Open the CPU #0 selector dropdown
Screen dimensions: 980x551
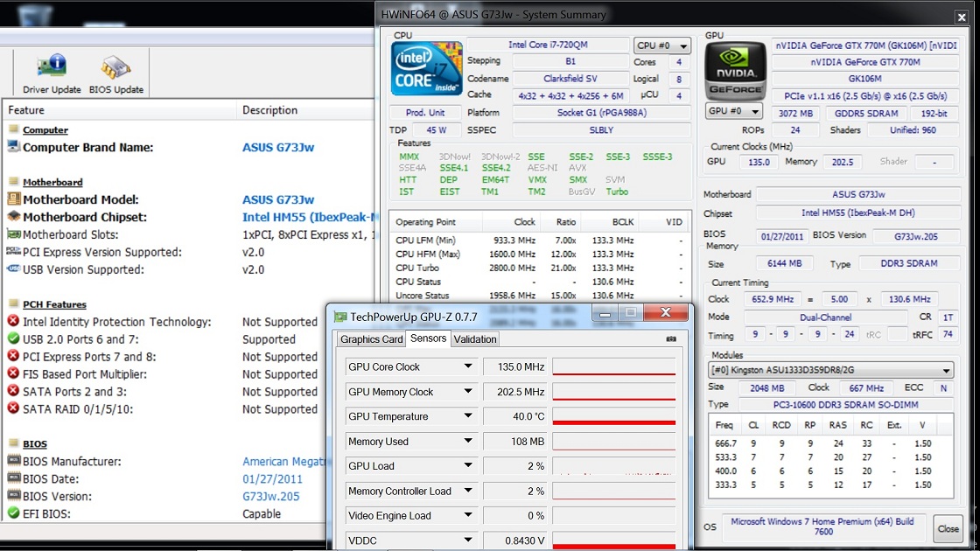tap(661, 45)
